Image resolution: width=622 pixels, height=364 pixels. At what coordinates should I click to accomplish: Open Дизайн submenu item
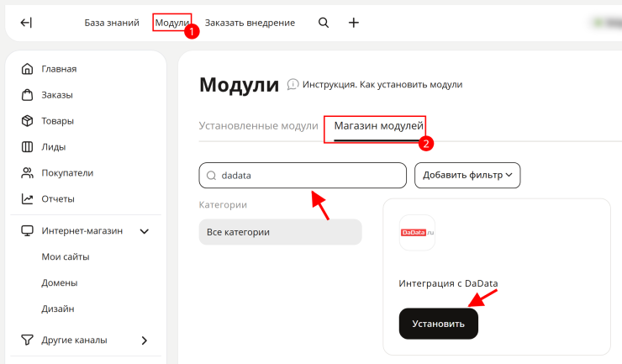pyautogui.click(x=58, y=309)
